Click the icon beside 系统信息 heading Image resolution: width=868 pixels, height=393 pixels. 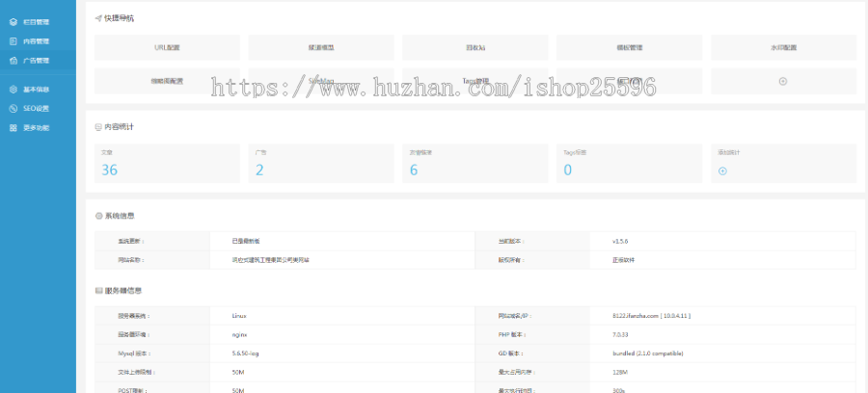click(x=98, y=216)
